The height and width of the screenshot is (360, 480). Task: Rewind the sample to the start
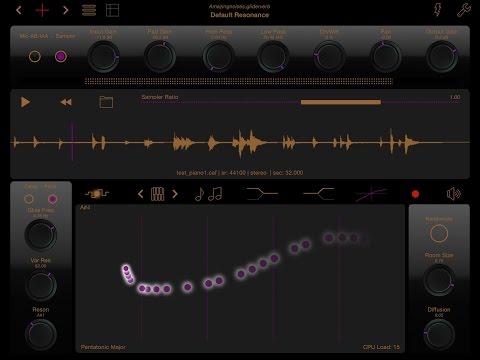click(66, 102)
